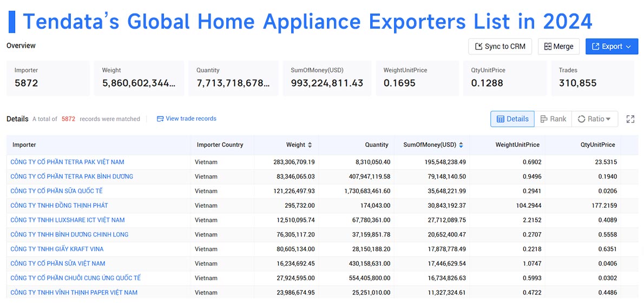Open the Export dropdown
Screen dimensions: 644x303
[612, 47]
